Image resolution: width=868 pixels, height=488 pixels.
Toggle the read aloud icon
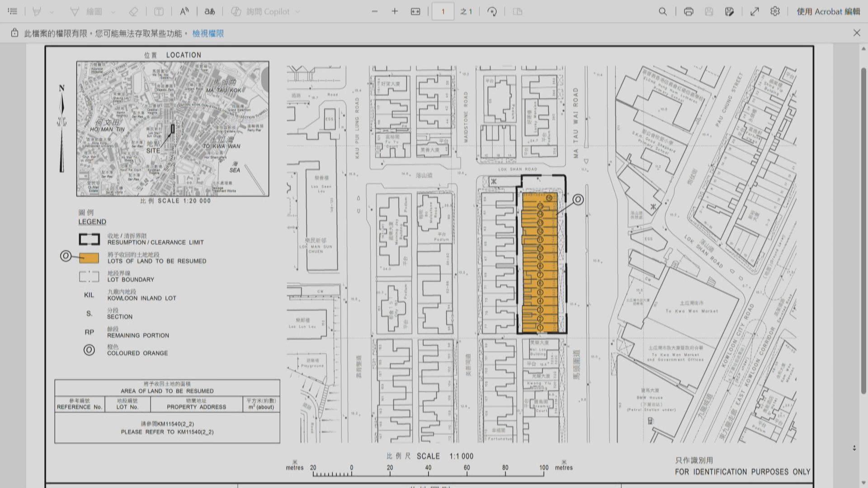(x=184, y=11)
